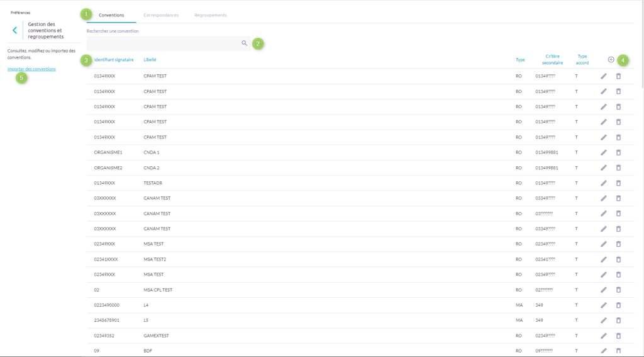
Task: Click the back chevron beside Gestion des conventions
Action: click(x=15, y=30)
